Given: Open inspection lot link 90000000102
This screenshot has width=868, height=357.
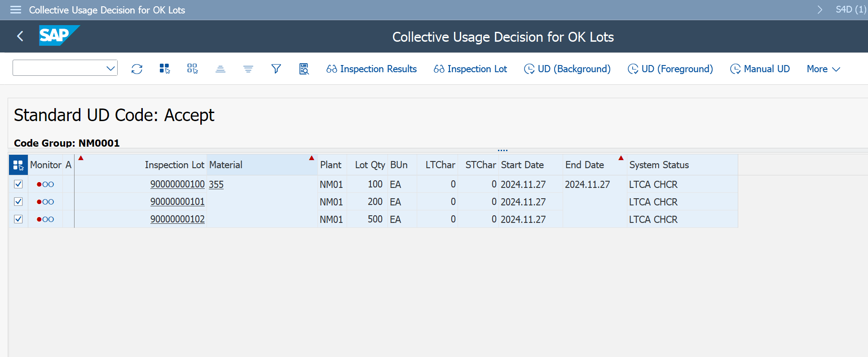Looking at the screenshot, I should tap(177, 219).
